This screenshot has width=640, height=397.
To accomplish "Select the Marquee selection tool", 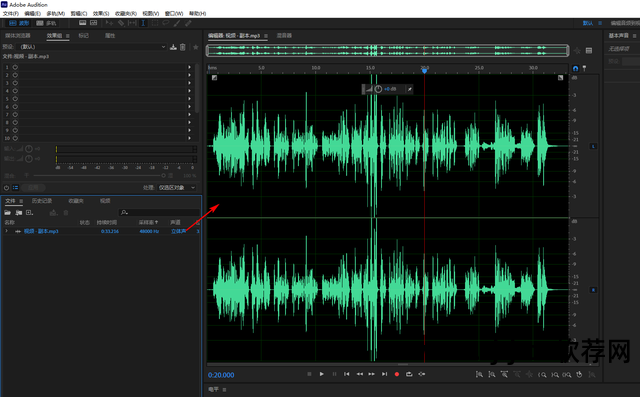I will [x=155, y=23].
